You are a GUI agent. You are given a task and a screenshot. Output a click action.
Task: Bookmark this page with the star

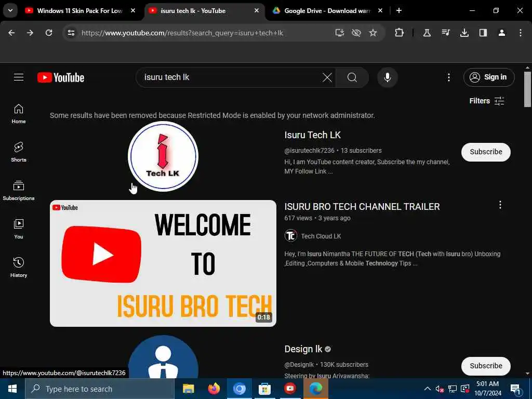point(373,33)
